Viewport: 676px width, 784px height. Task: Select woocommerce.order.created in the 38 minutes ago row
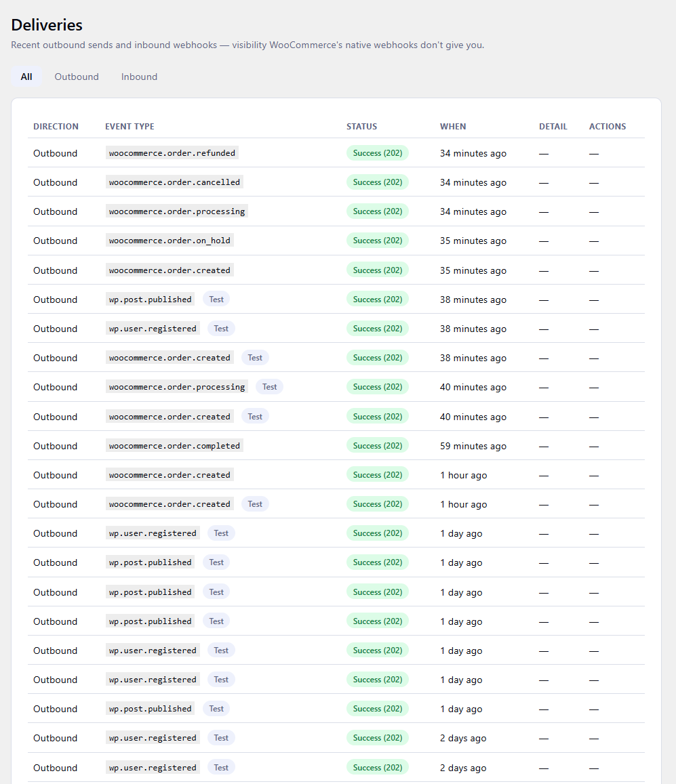coord(170,358)
